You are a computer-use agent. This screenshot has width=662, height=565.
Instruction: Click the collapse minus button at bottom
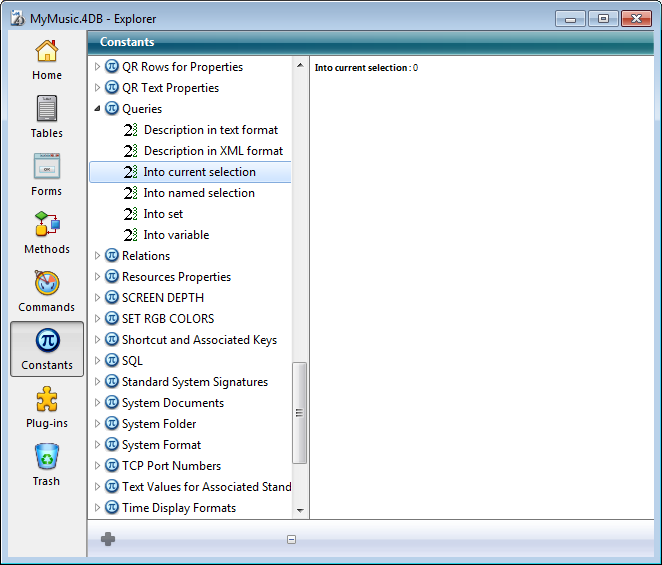tap(291, 540)
